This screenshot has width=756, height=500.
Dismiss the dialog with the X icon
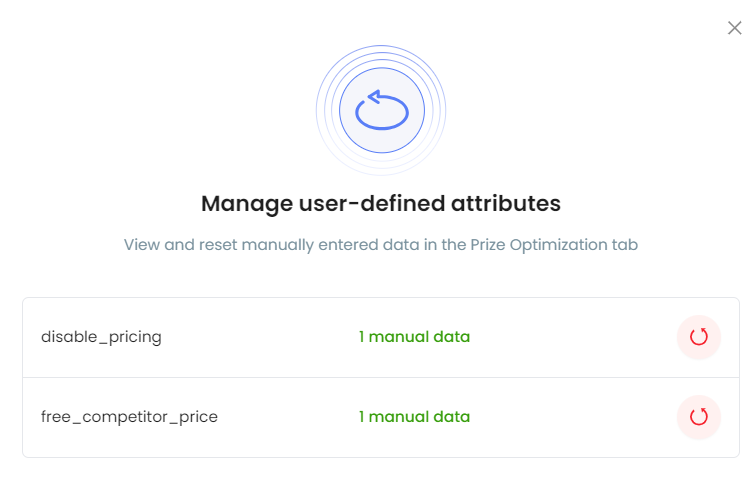coord(734,28)
